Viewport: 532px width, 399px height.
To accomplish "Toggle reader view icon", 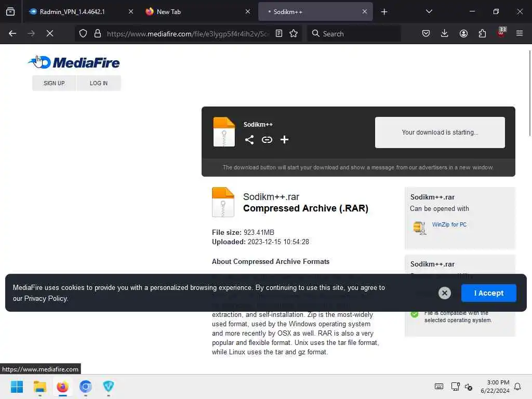I will (279, 33).
